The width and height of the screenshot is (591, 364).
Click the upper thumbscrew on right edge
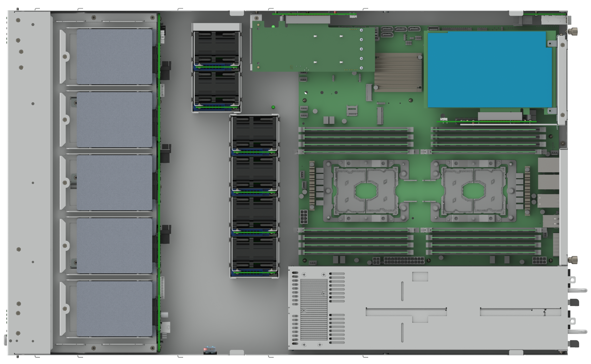(574, 31)
